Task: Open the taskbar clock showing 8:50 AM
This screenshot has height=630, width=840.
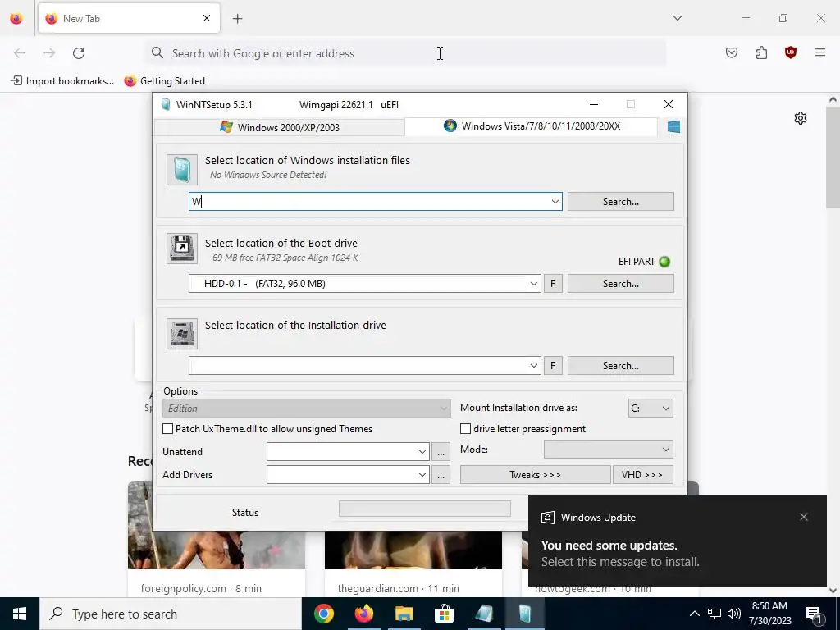Action: click(x=769, y=614)
